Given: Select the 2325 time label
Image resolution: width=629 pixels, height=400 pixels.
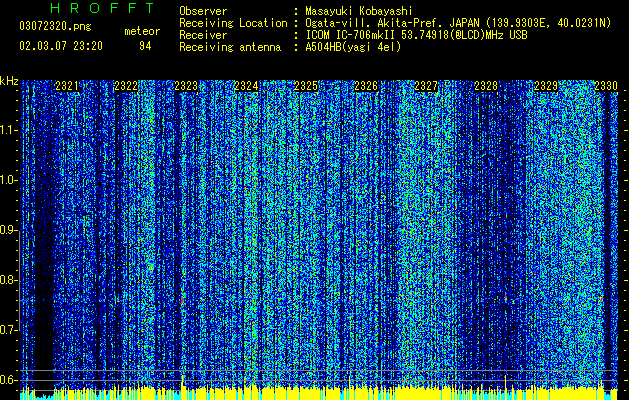Looking at the screenshot, I should pos(306,86).
